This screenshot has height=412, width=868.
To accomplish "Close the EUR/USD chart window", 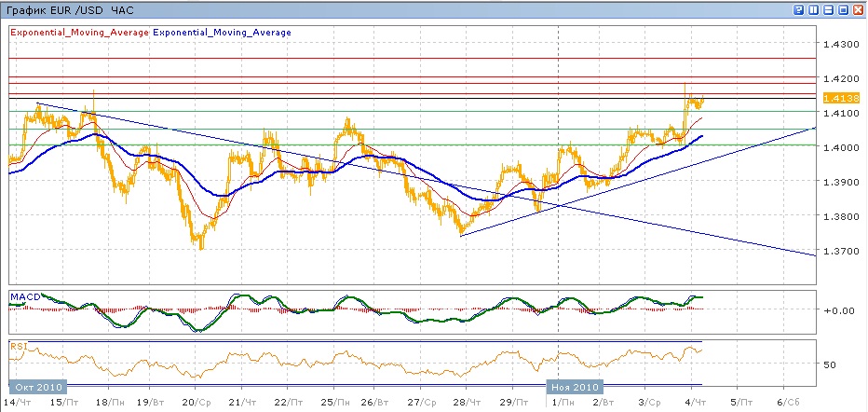I will (x=858, y=10).
